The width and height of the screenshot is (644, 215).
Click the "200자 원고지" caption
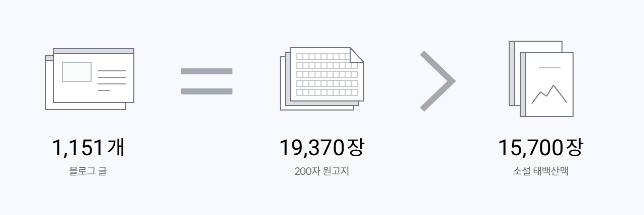[322, 171]
